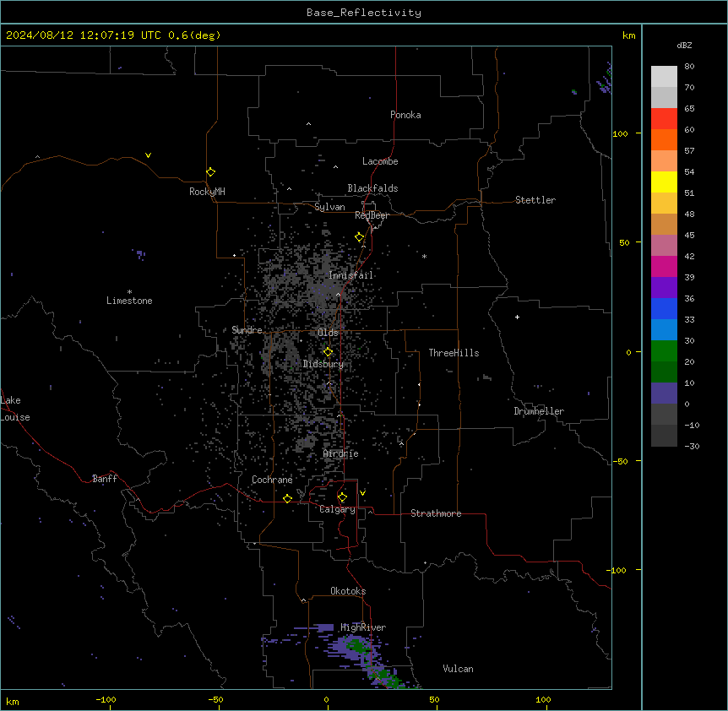The width and height of the screenshot is (728, 711).
Task: Click the Lacombe city label
Action: pyautogui.click(x=380, y=161)
